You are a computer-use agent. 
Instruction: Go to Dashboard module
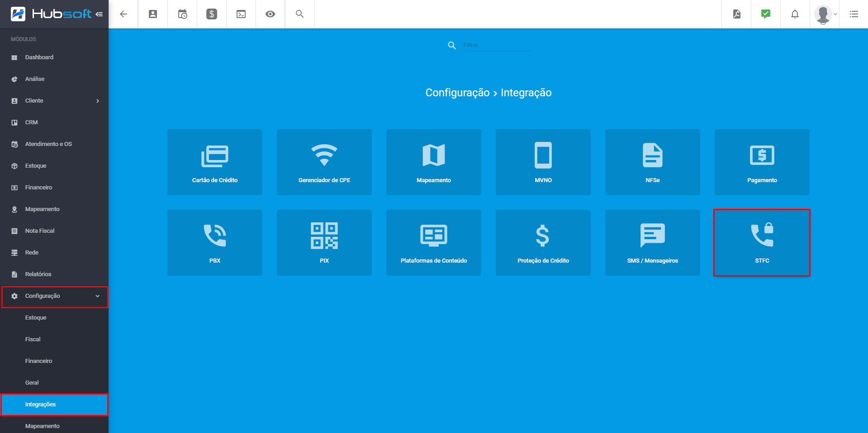(54, 57)
